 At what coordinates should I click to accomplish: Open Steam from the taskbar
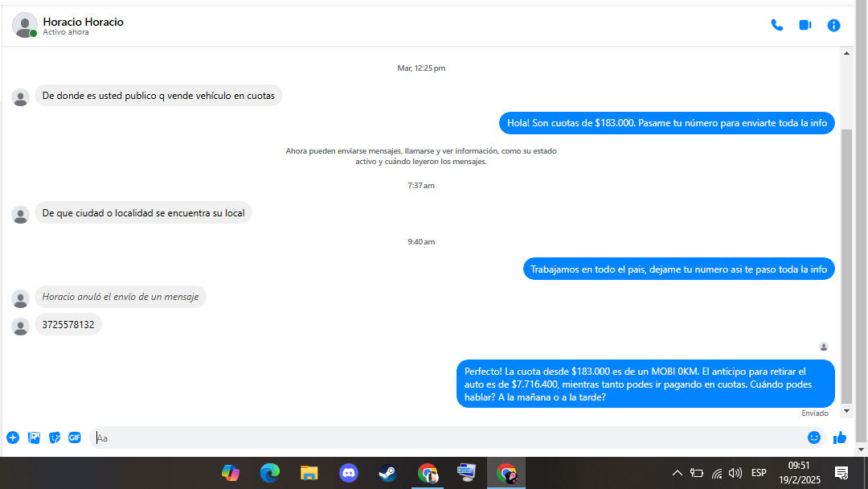click(x=387, y=473)
